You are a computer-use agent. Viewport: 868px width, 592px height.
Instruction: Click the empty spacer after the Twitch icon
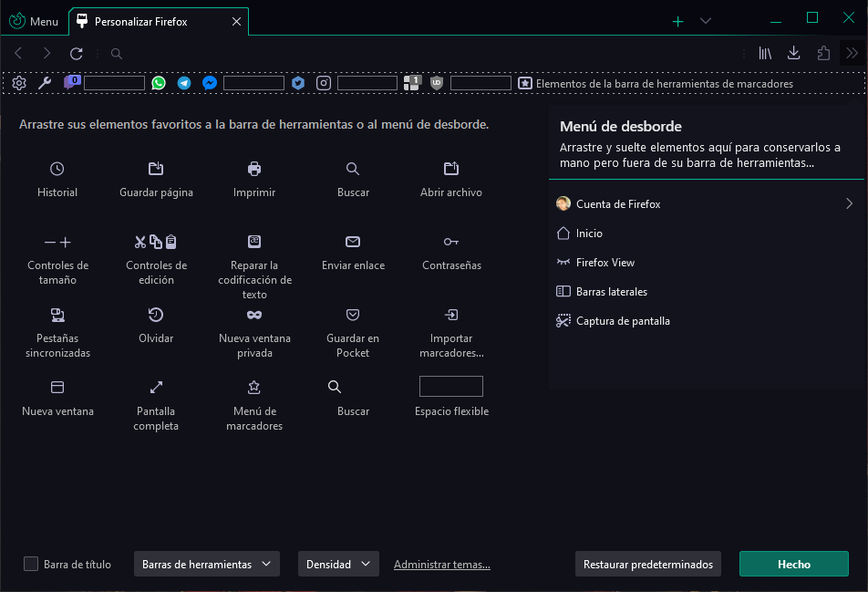click(x=114, y=83)
